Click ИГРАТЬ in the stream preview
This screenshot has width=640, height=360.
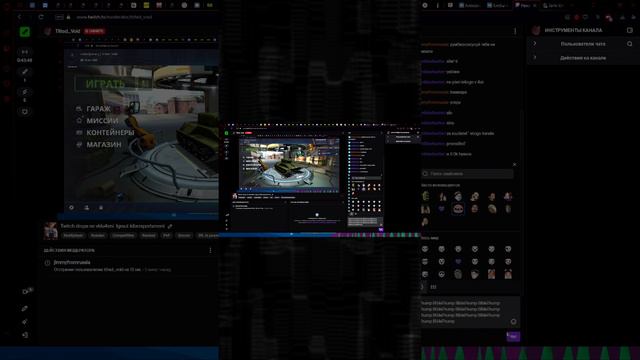click(105, 84)
